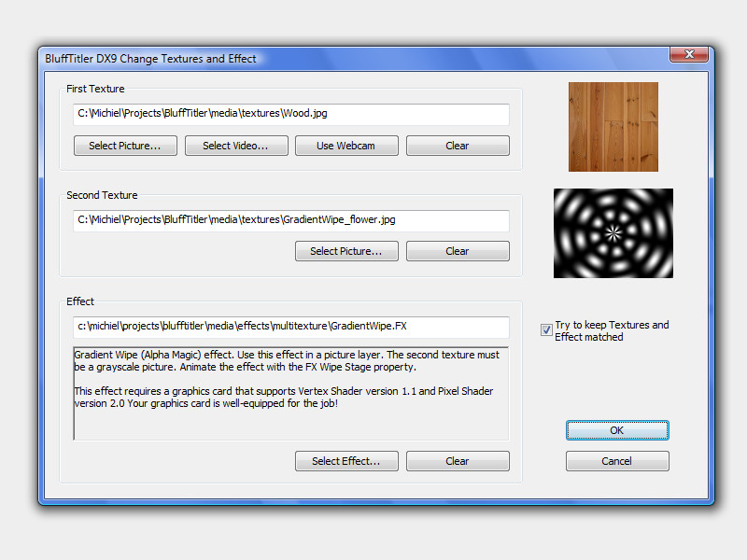Click the Cancel button
This screenshot has width=747, height=560.
tap(617, 461)
